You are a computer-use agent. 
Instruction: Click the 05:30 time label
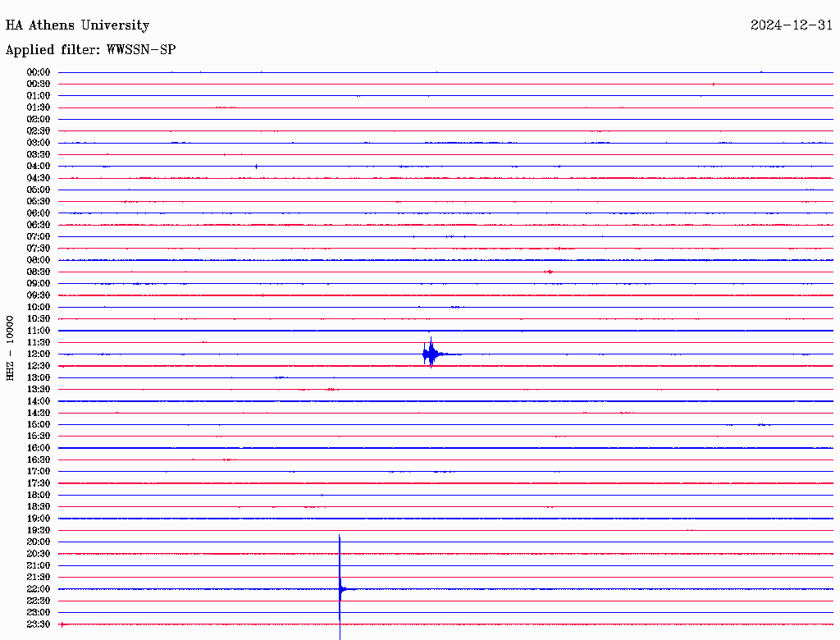point(39,202)
